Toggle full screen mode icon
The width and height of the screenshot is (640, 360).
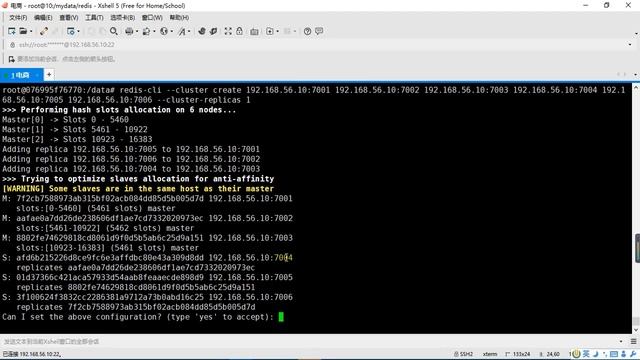tap(228, 31)
